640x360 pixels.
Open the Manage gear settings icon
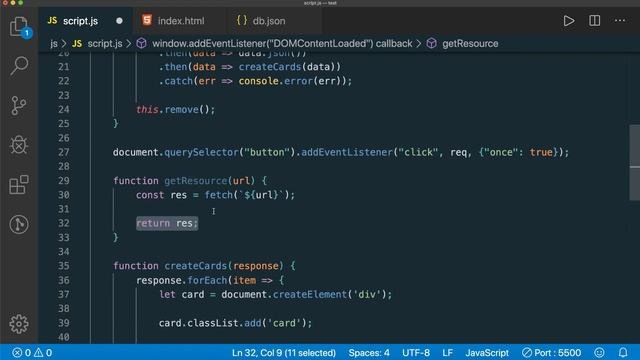pyautogui.click(x=19, y=324)
